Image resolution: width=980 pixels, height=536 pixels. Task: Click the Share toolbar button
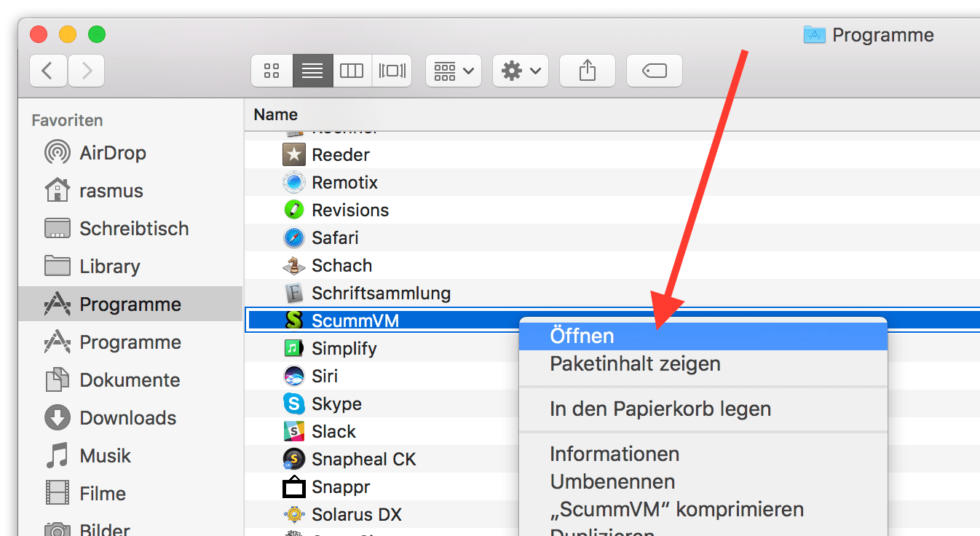point(588,71)
